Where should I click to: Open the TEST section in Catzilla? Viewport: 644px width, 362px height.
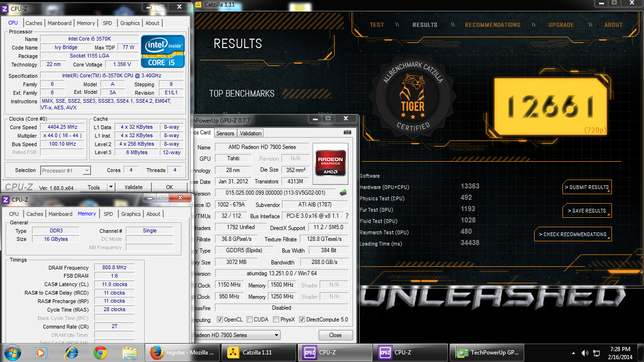[377, 25]
